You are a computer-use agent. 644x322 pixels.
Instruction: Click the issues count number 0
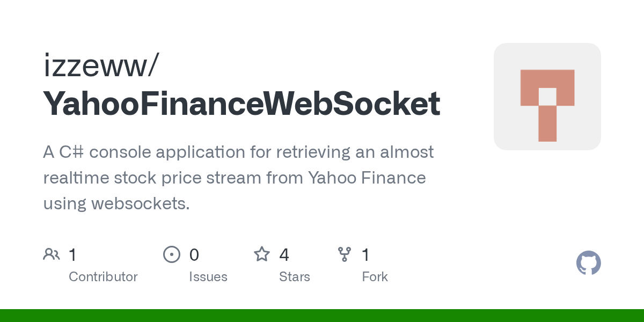point(194,255)
